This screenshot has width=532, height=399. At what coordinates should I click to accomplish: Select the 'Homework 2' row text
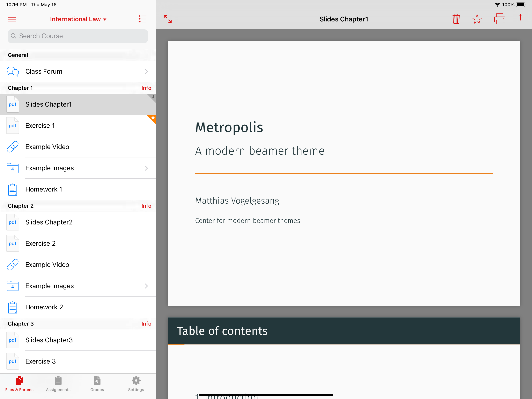click(x=44, y=307)
